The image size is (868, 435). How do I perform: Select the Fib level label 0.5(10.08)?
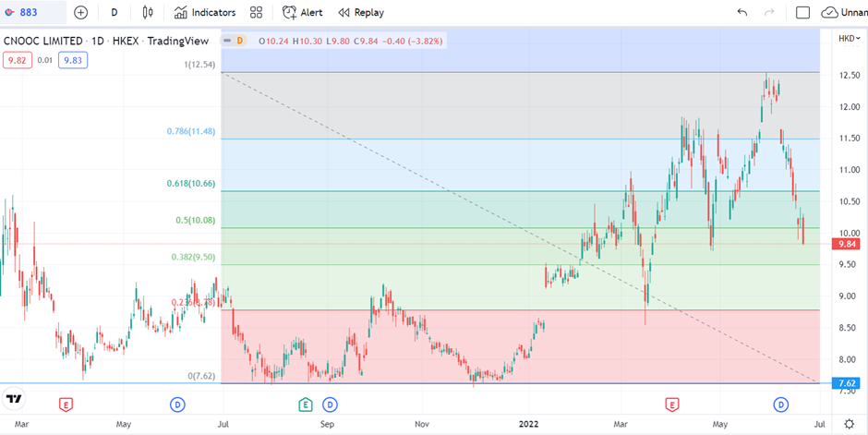[x=196, y=220]
